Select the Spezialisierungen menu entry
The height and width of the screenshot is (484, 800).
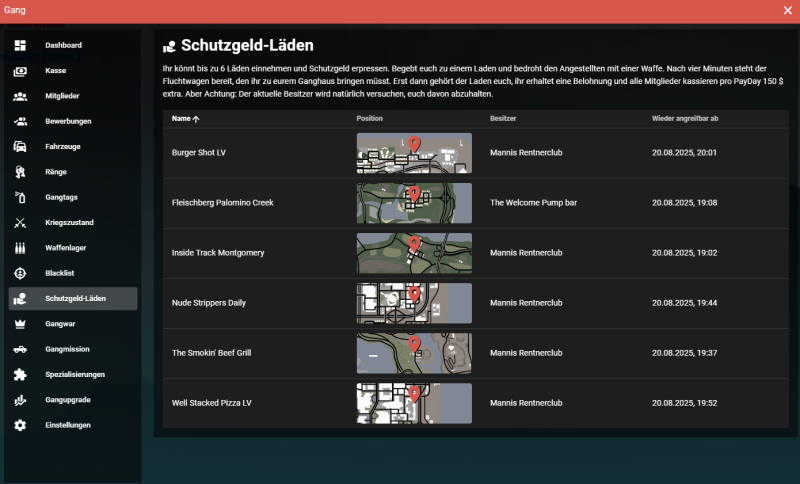[73, 375]
